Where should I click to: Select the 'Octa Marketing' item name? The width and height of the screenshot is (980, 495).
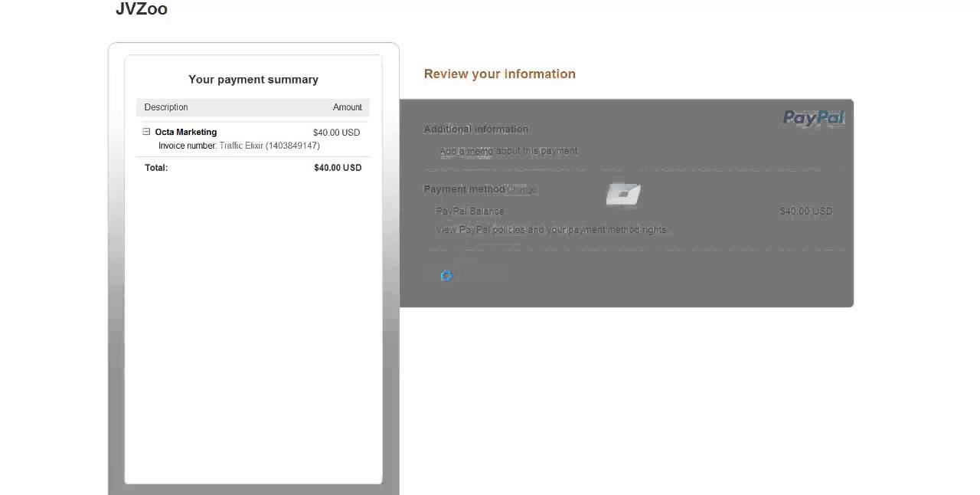186,133
